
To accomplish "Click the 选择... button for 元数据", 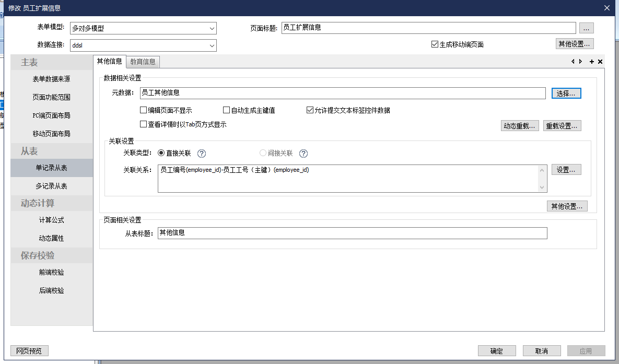I will (566, 93).
